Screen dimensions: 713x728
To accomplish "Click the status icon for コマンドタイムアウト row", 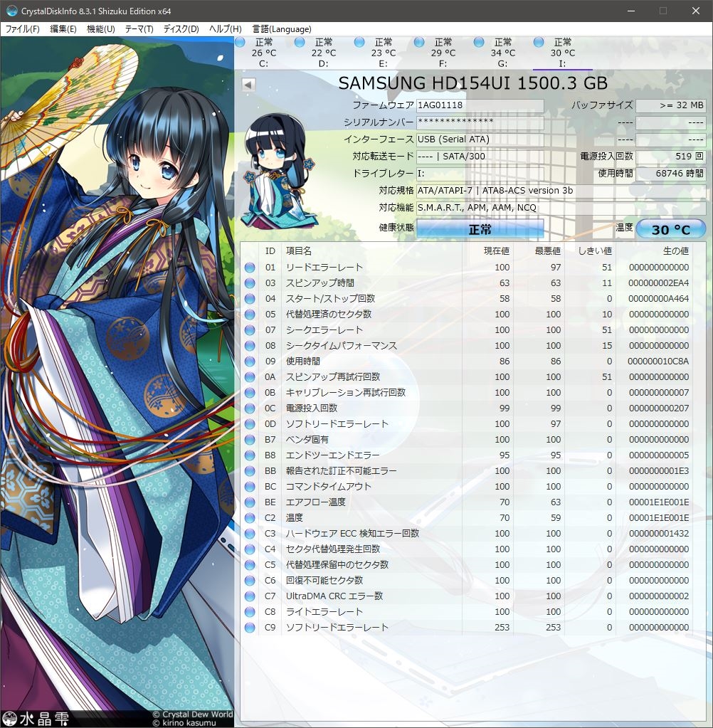I will point(250,487).
